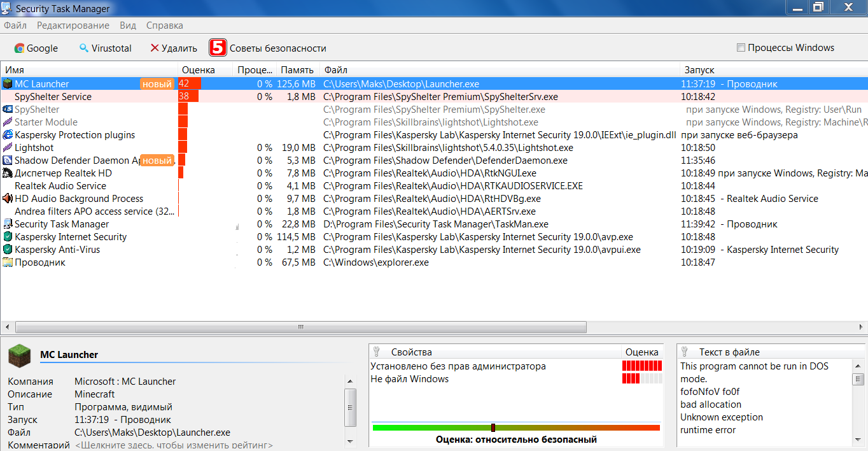This screenshot has height=451, width=868.
Task: Click the MC Launcher heading in details
Action: tap(69, 354)
